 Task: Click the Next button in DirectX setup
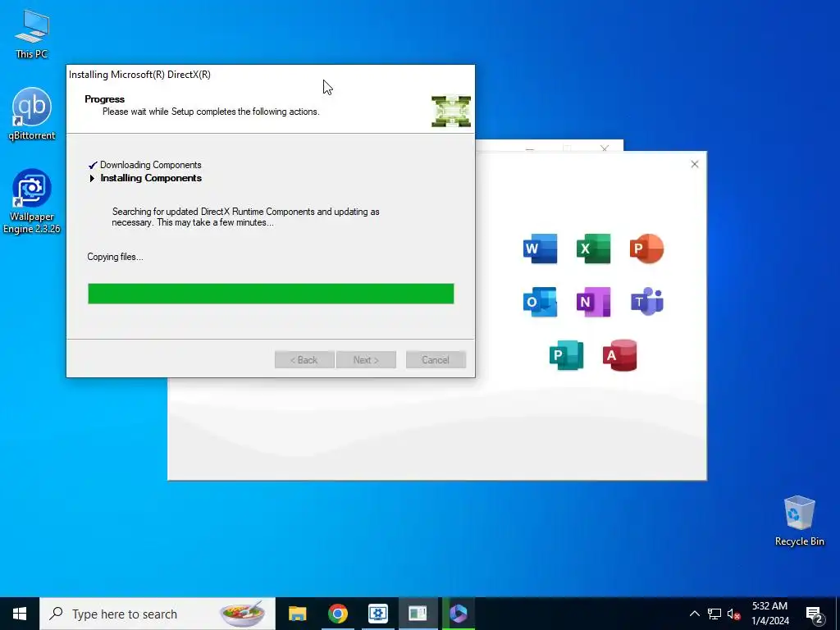click(x=366, y=360)
